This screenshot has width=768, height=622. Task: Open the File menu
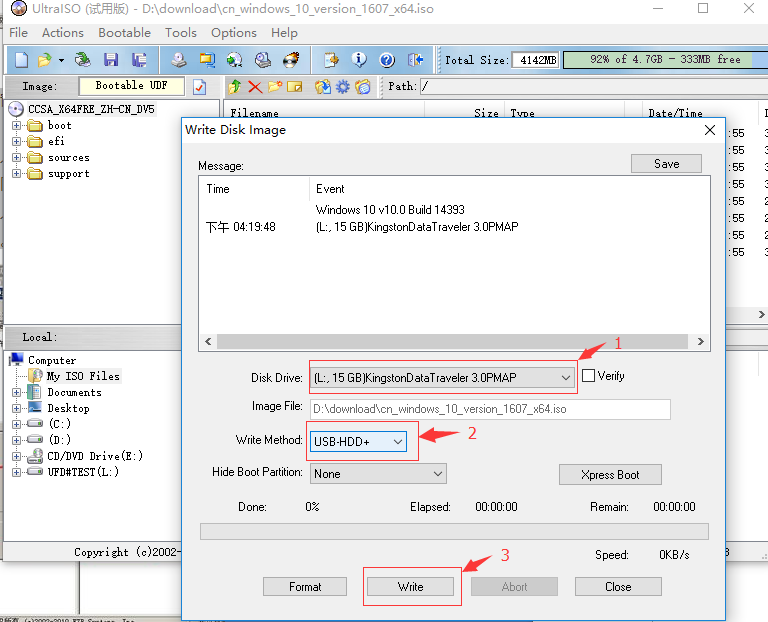19,33
